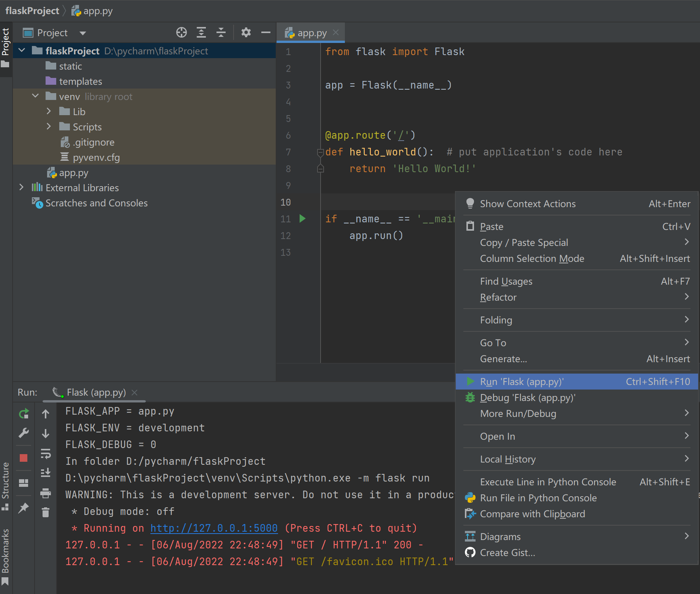Open Folding submenu
Image resolution: width=700 pixels, height=594 pixels.
pos(577,320)
